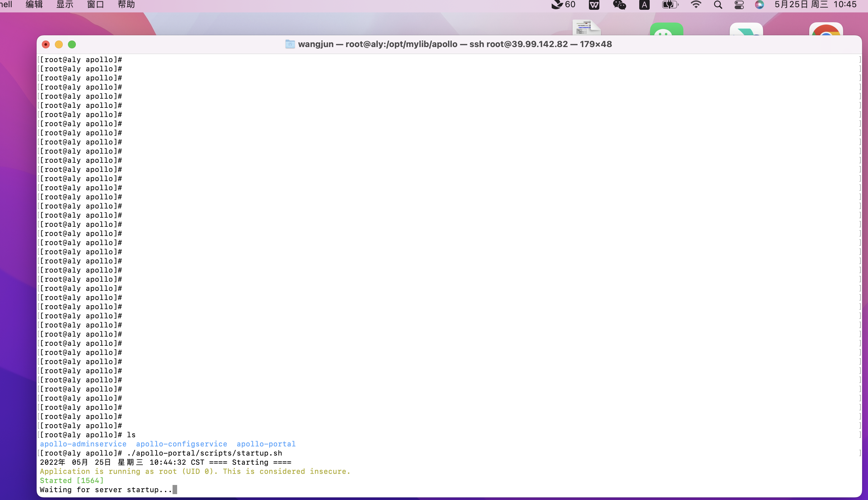
Task: Open the Wi-Fi menu
Action: pos(696,5)
